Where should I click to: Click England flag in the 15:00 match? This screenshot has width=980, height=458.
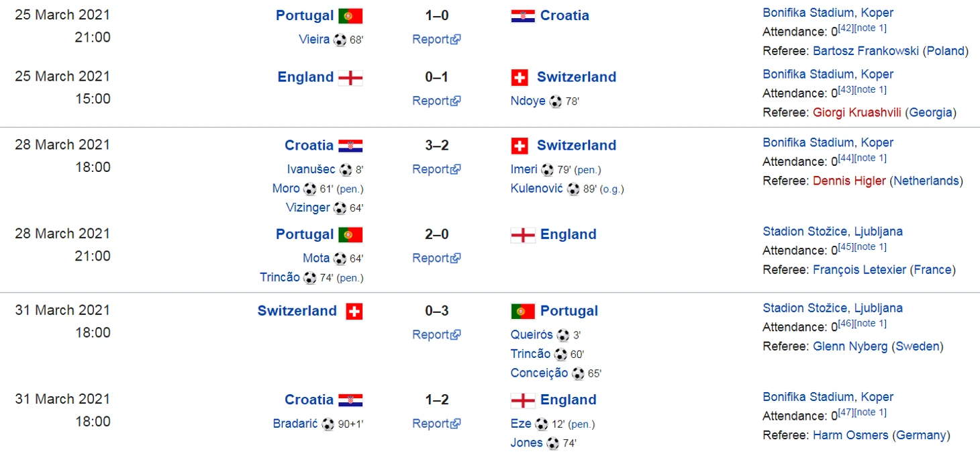point(350,77)
